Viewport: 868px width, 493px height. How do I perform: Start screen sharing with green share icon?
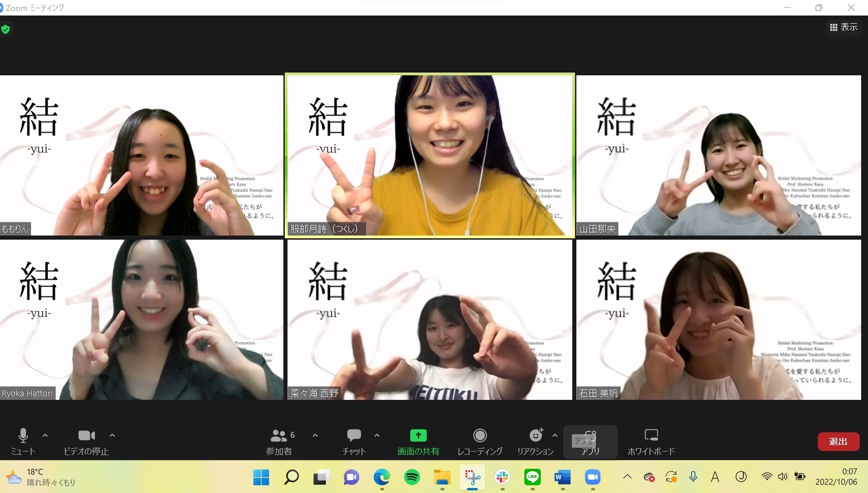pyautogui.click(x=418, y=441)
